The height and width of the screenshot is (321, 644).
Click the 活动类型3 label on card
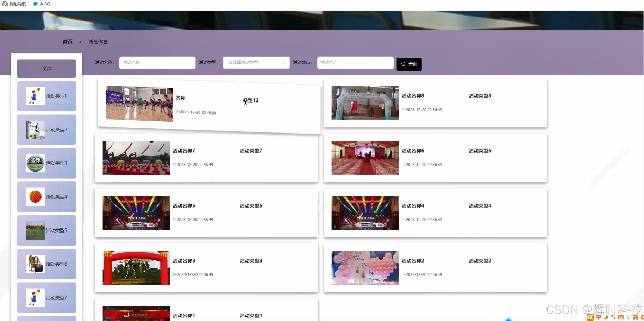tap(251, 261)
